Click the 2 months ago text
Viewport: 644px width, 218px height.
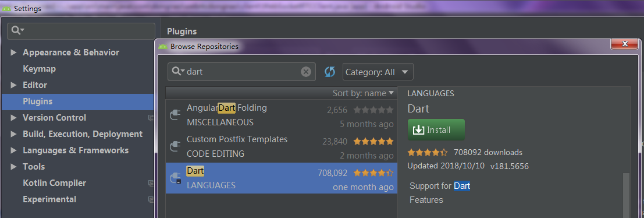(367, 156)
